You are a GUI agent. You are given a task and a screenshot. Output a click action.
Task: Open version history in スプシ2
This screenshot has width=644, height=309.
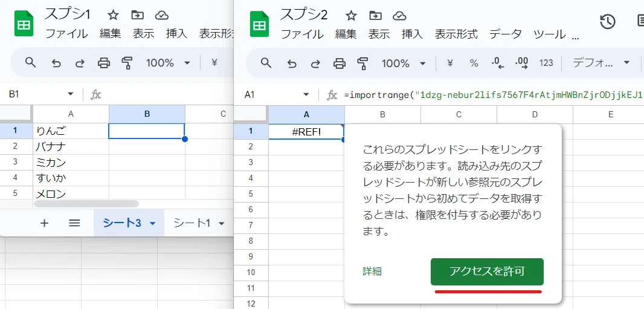pos(607,21)
